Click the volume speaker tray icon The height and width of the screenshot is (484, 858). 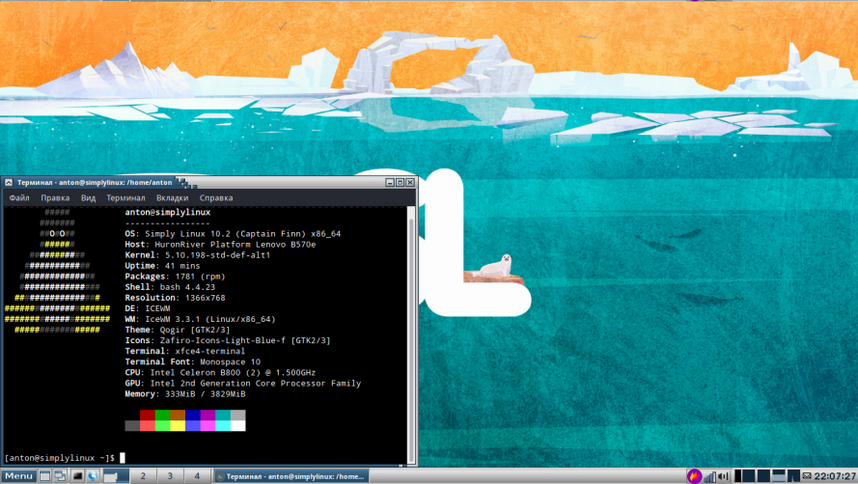[723, 476]
